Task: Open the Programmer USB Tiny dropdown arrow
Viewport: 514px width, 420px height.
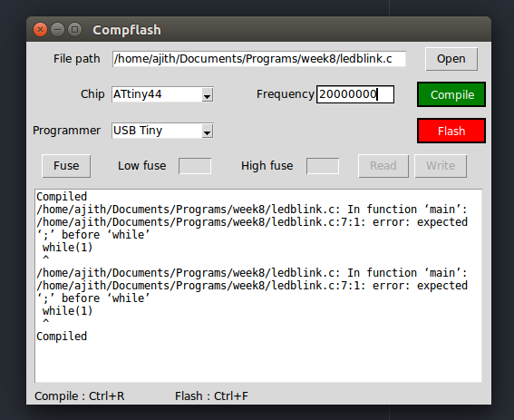Action: [207, 131]
